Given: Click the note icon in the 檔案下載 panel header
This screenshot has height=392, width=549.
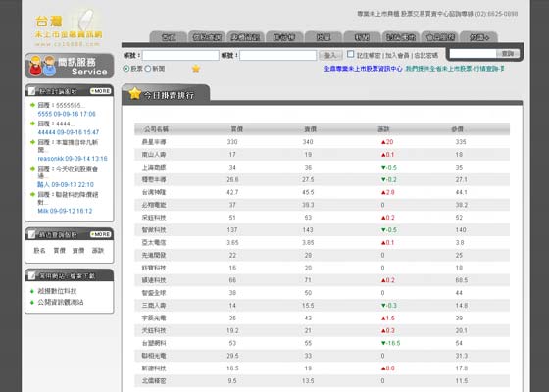Looking at the screenshot, I should click(x=32, y=275).
